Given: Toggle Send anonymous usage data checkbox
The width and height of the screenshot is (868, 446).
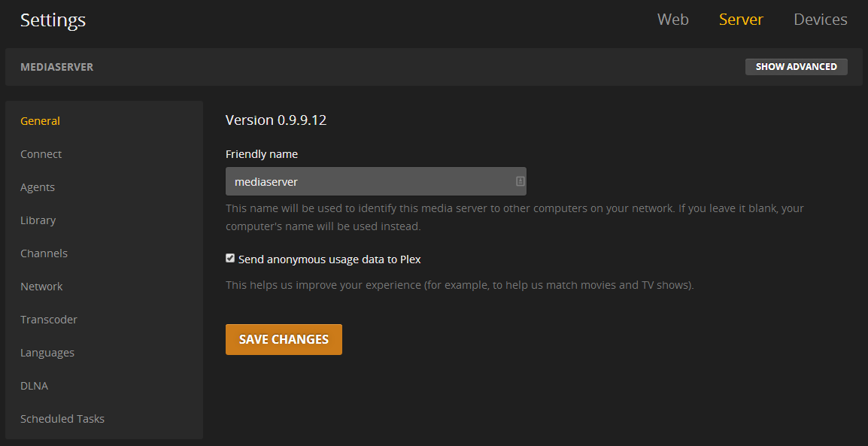Looking at the screenshot, I should (230, 258).
